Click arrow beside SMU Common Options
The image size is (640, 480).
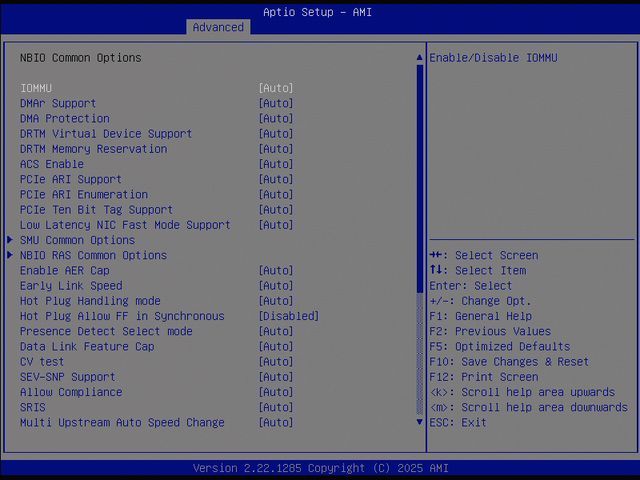click(10, 240)
